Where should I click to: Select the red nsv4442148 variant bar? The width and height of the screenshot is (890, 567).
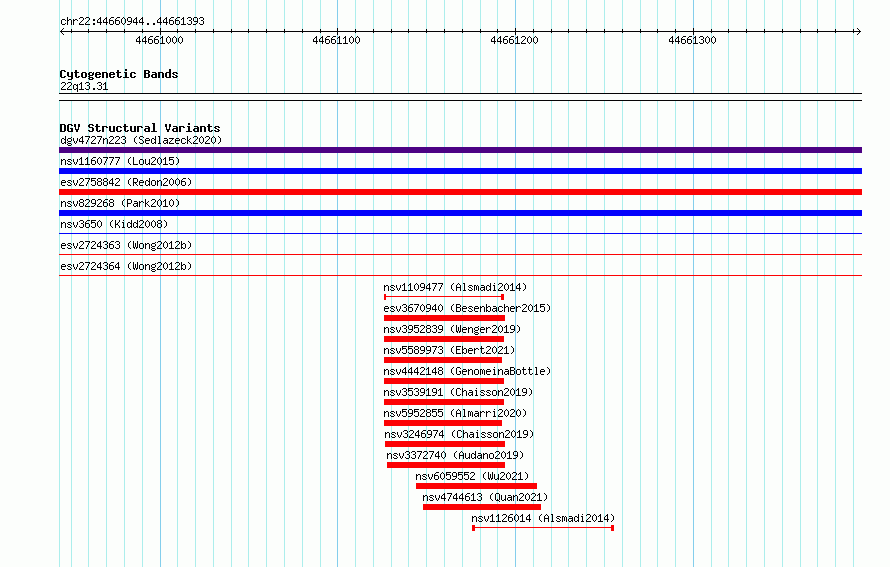point(444,381)
